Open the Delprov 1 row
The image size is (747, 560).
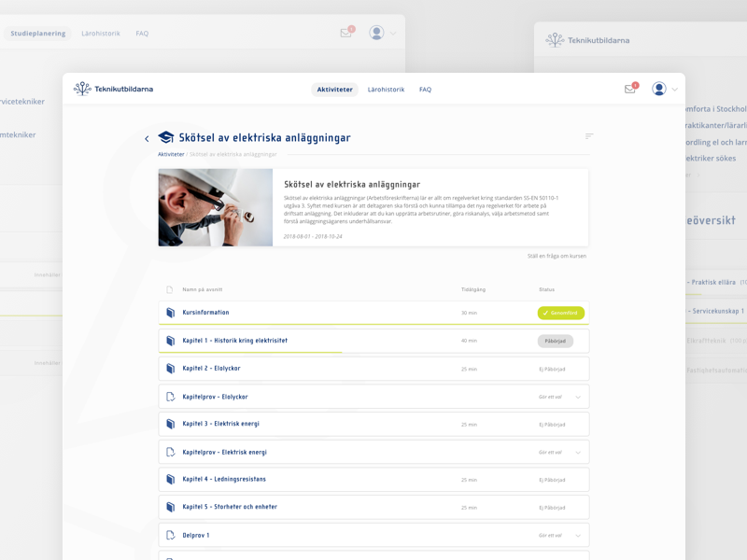tap(373, 535)
